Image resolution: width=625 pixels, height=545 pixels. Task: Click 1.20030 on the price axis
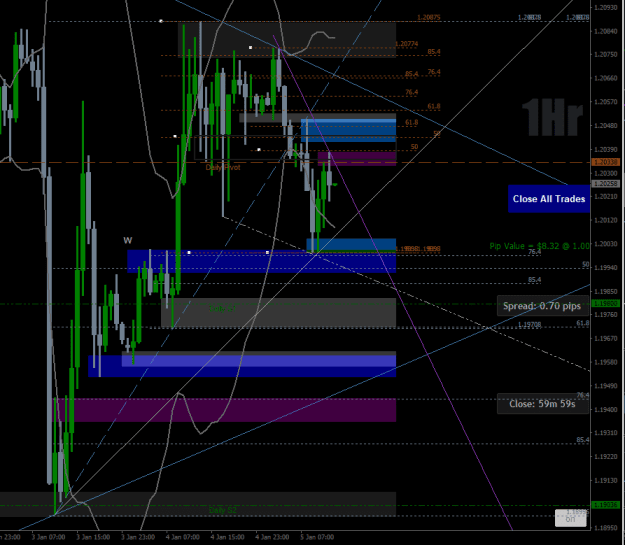point(606,244)
